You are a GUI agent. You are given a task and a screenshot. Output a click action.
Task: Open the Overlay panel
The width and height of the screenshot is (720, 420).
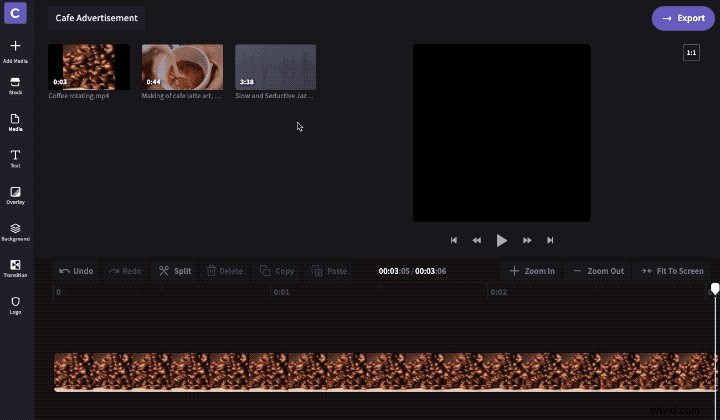tap(15, 196)
